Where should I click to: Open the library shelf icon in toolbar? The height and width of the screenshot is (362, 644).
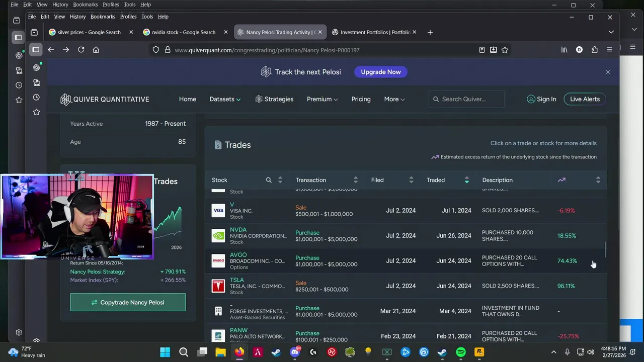[x=564, y=50]
